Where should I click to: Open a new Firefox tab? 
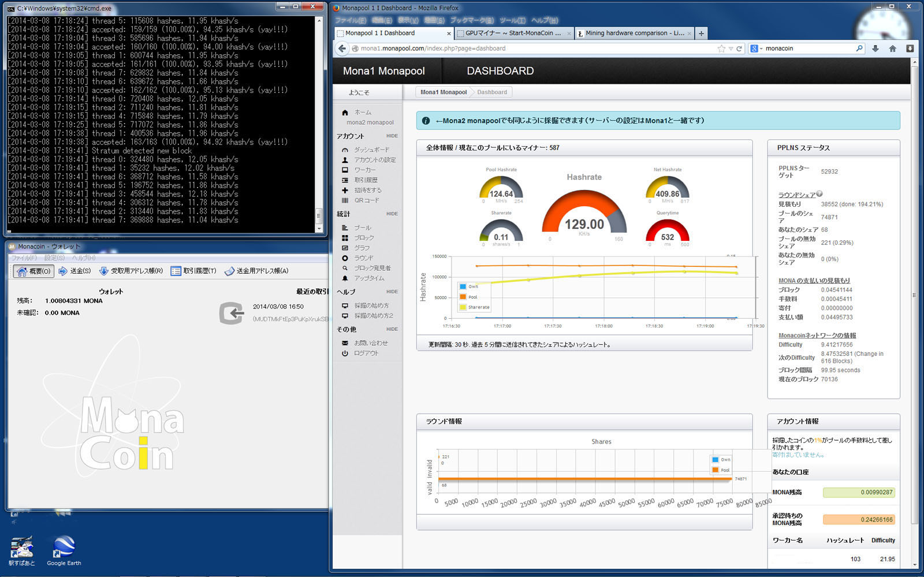701,33
